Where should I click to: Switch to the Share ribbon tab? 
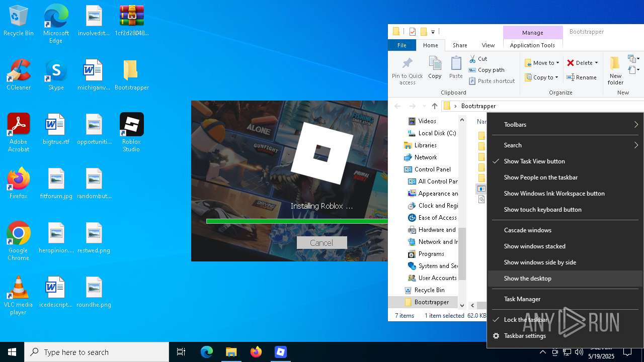(x=460, y=45)
